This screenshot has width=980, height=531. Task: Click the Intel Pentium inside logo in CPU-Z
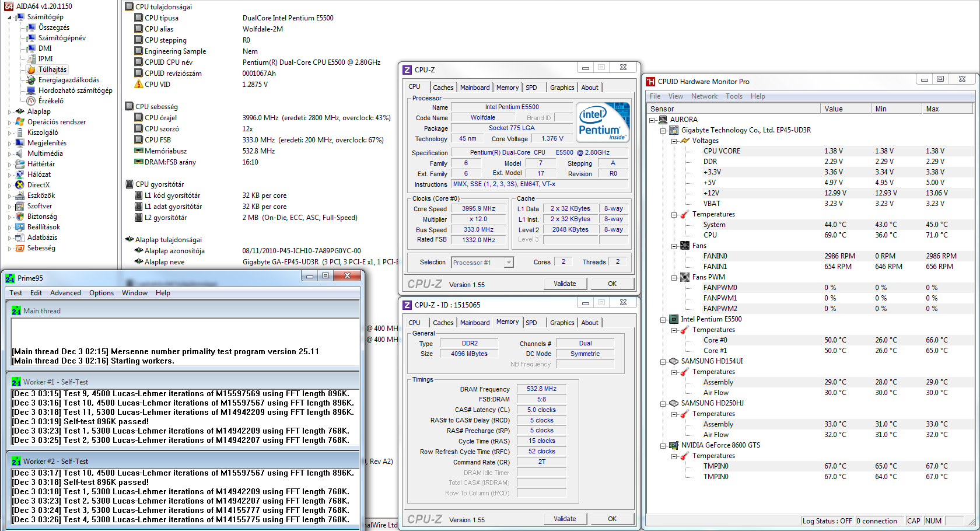(603, 122)
